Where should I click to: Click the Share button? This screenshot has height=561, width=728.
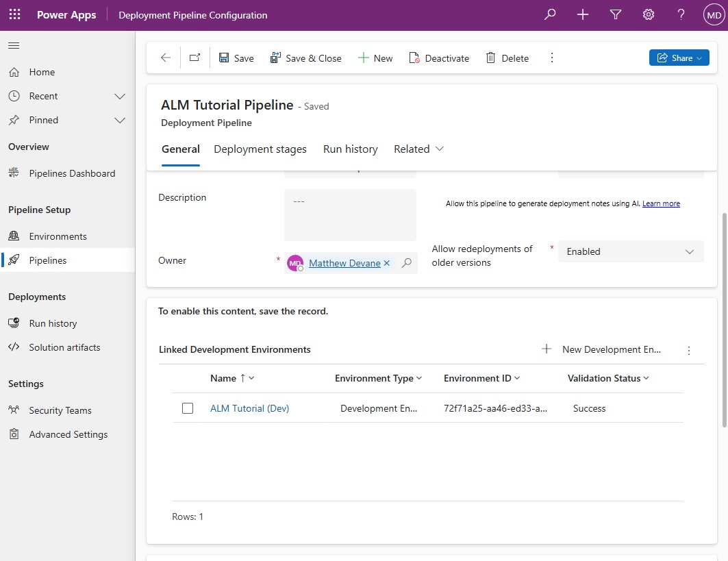click(x=679, y=58)
